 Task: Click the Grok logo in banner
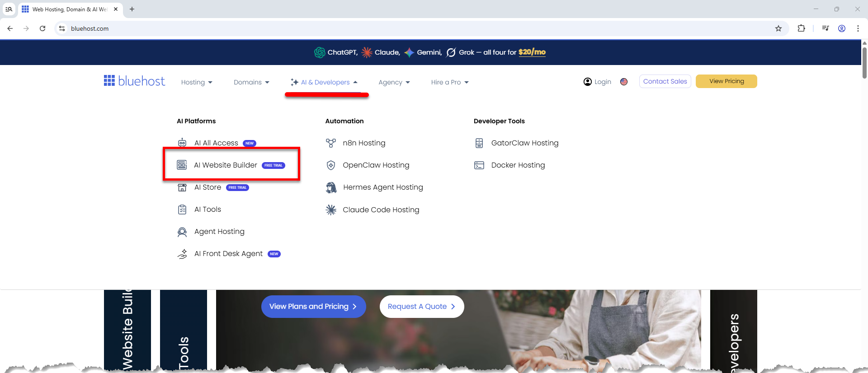(x=451, y=52)
